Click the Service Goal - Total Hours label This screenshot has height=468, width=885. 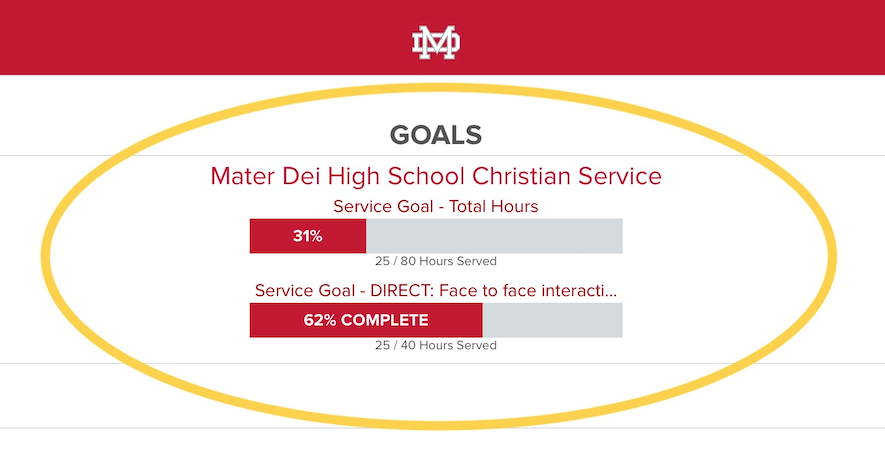coord(436,207)
